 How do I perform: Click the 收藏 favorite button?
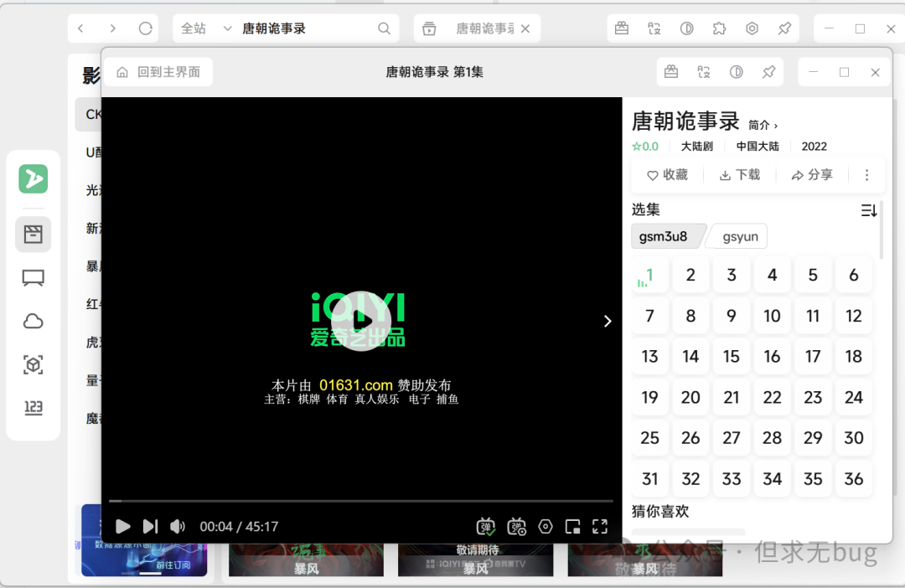[668, 175]
